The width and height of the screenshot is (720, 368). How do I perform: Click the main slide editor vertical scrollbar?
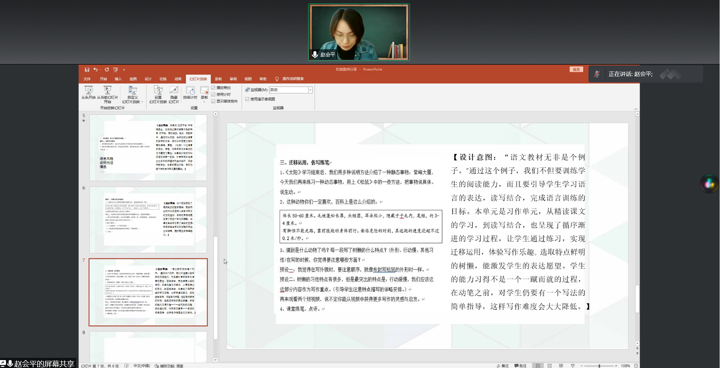pos(636,299)
